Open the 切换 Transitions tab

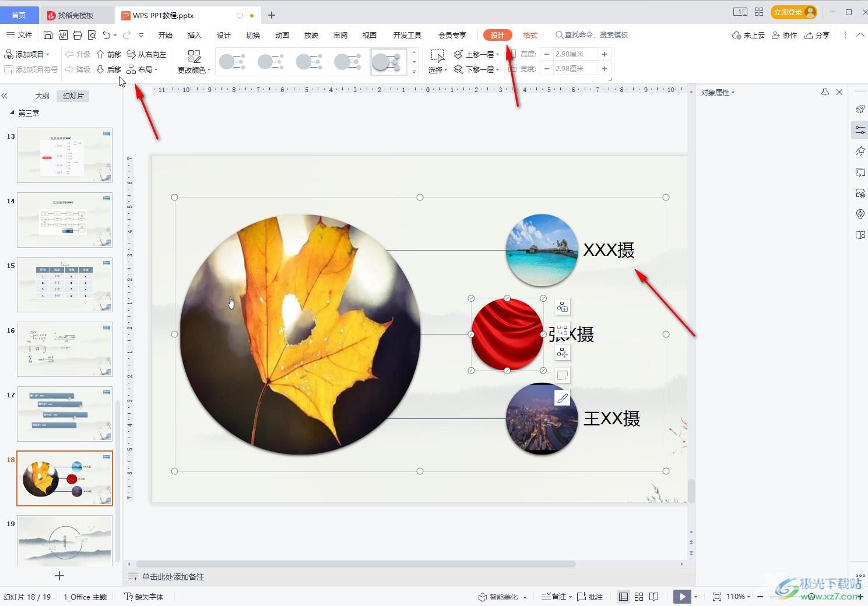click(253, 35)
